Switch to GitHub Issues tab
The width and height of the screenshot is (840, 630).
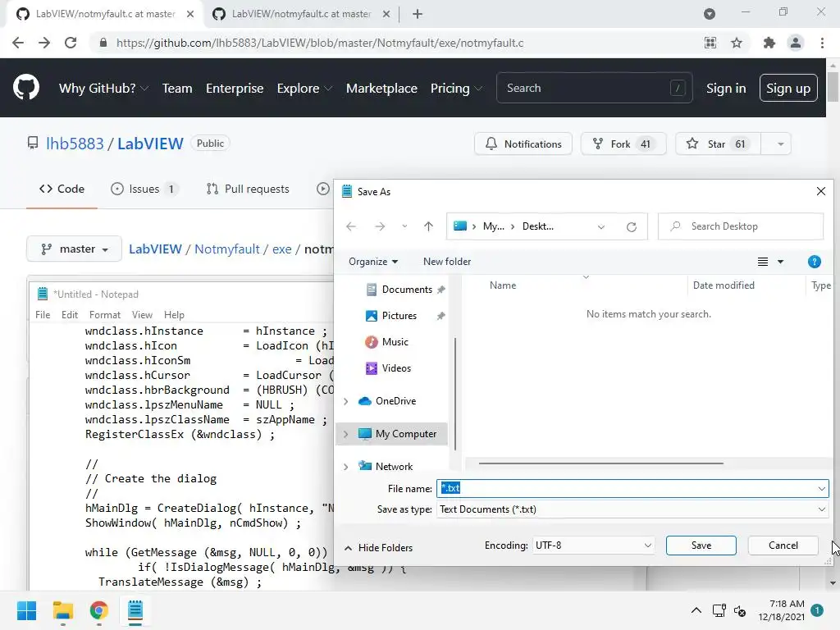(x=144, y=189)
